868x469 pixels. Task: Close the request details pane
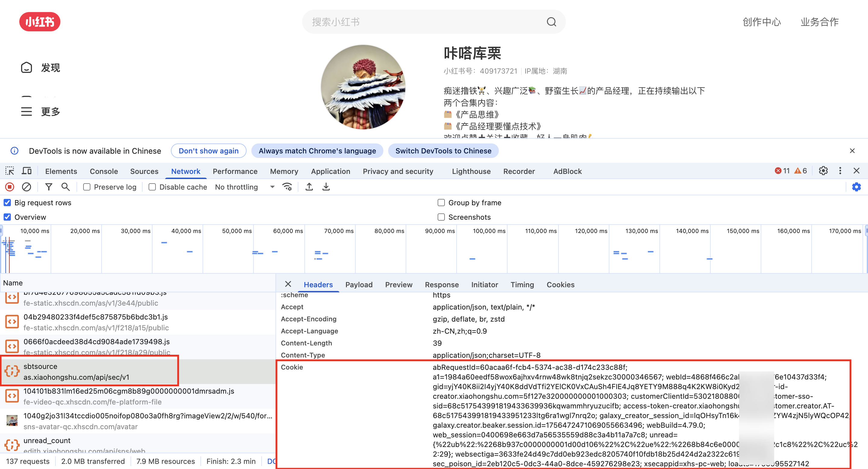click(288, 284)
